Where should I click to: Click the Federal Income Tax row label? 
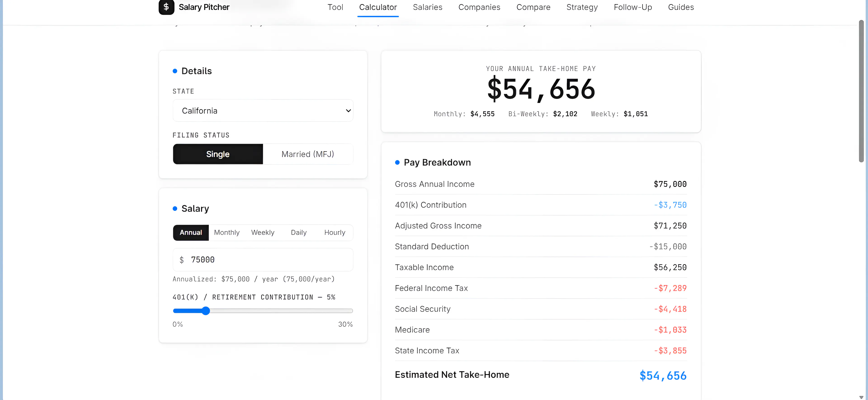431,288
